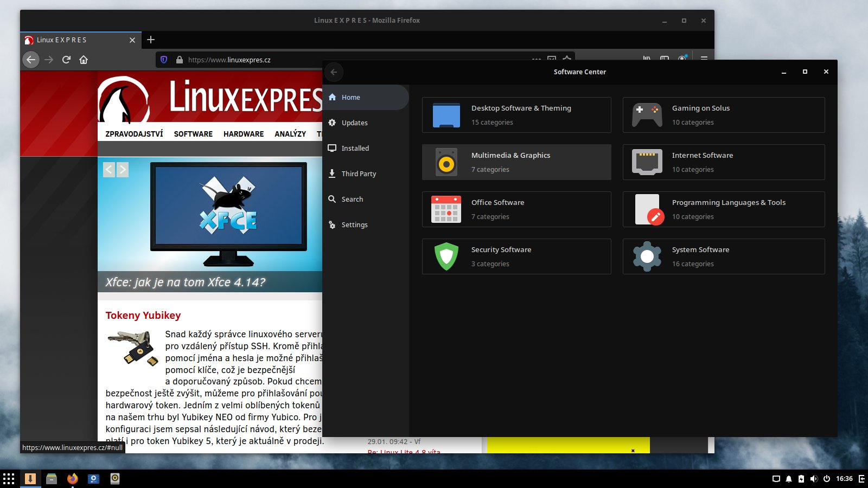Click the padlock site info icon
The height and width of the screenshot is (488, 868).
180,60
